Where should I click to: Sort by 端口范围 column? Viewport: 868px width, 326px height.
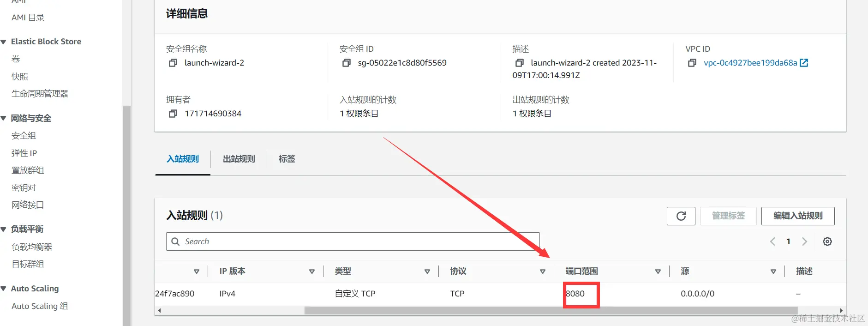[x=658, y=272]
